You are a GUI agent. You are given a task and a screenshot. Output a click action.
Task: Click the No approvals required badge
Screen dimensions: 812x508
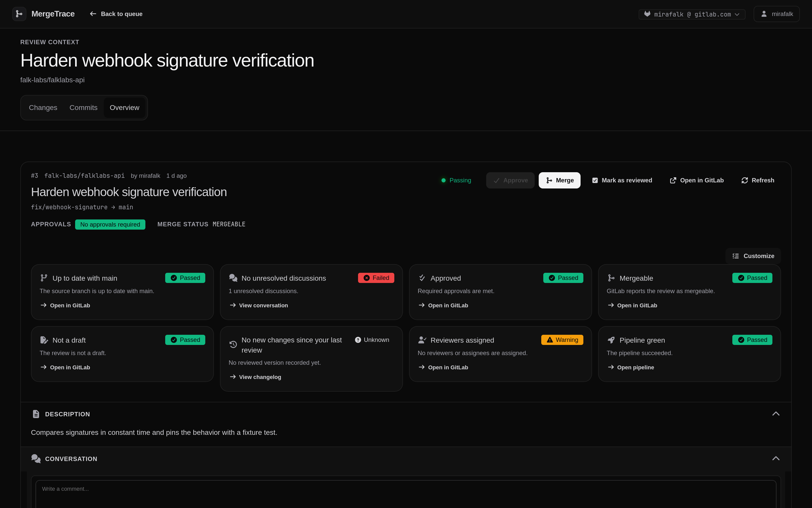(x=110, y=225)
